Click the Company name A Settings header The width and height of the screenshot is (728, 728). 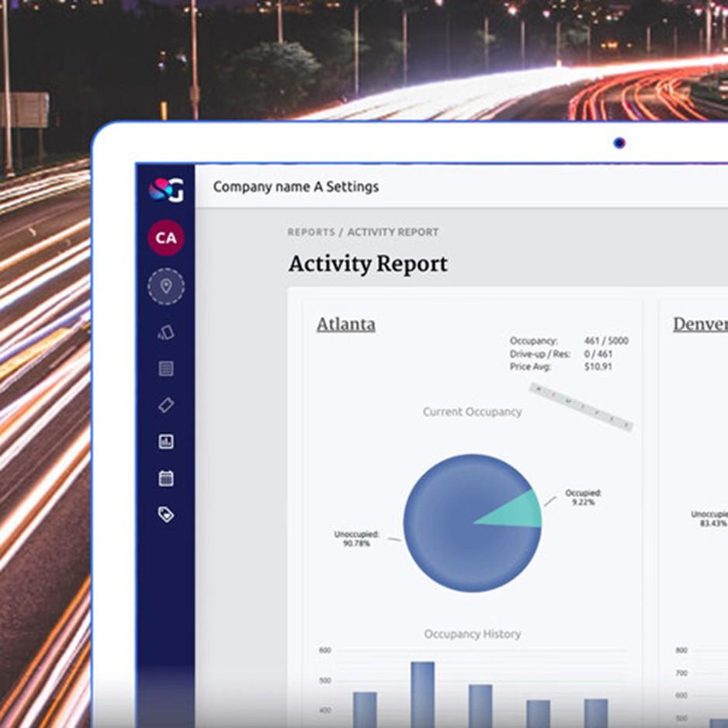pyautogui.click(x=296, y=186)
